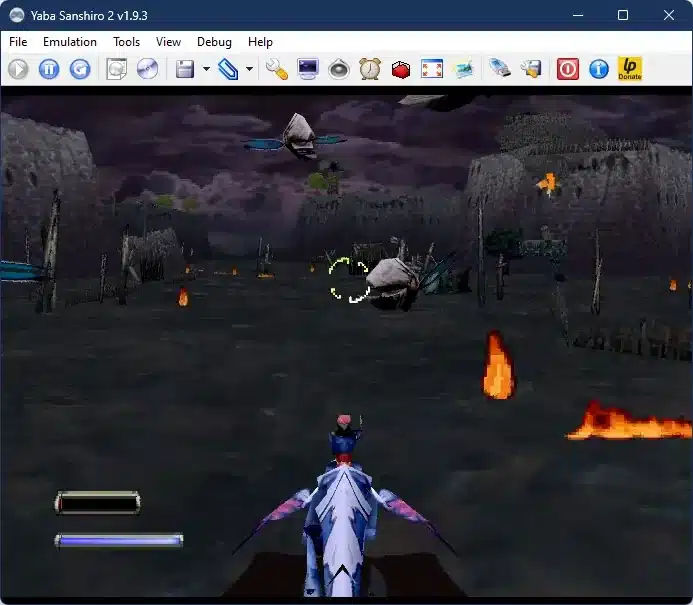Click the Yaba Sanshiro app icon in title bar
Image resolution: width=693 pixels, height=605 pixels.
[x=17, y=15]
